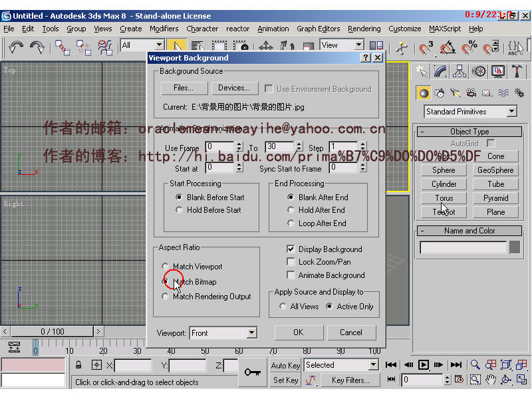Select the Systems gears category icon
Viewport: 532px width, 399px height.
(519, 93)
